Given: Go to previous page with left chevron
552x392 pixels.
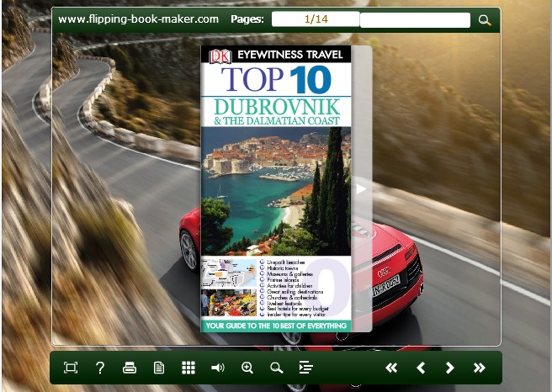Looking at the screenshot, I should 421,368.
